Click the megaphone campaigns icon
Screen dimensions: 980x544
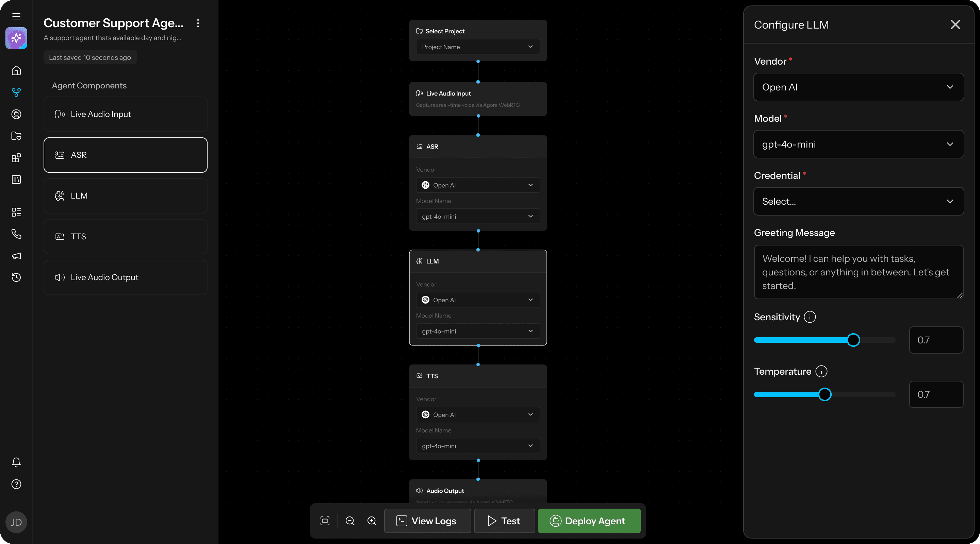[x=16, y=256]
